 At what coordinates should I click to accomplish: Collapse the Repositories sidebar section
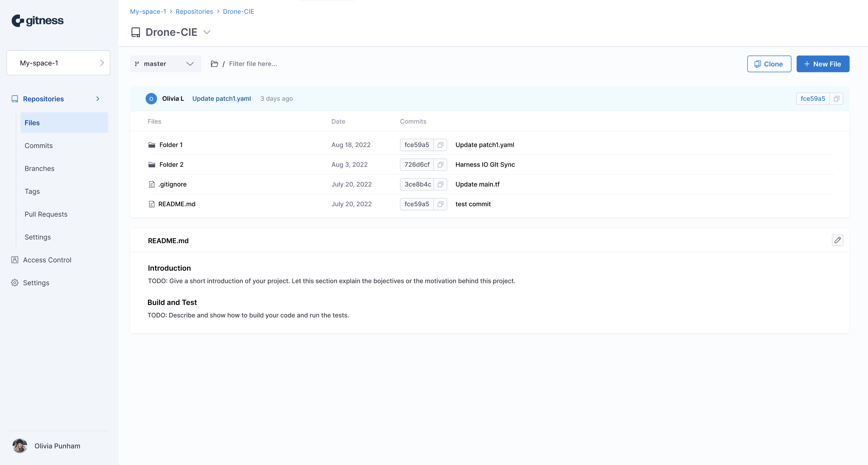click(98, 99)
